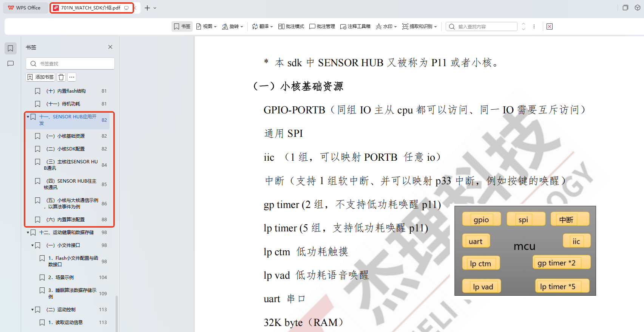The height and width of the screenshot is (332, 644).
Task: Click the 添加书签 add bookmark button
Action: pyautogui.click(x=40, y=77)
